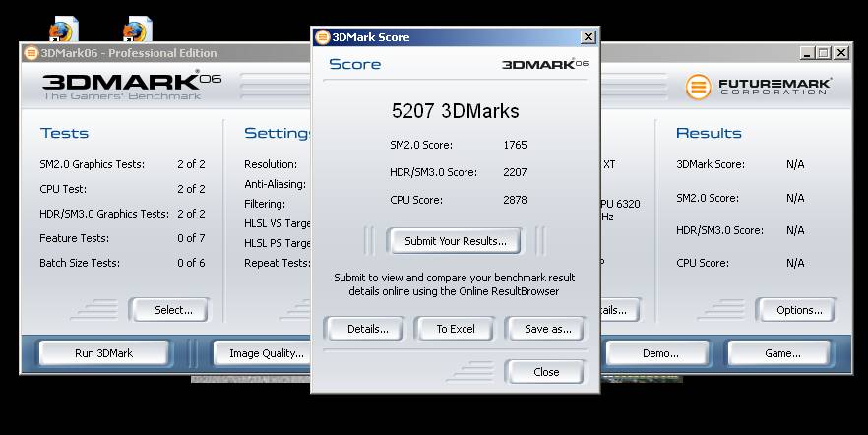
Task: Click the first Firefox document icon on the desktop
Action: (x=63, y=29)
